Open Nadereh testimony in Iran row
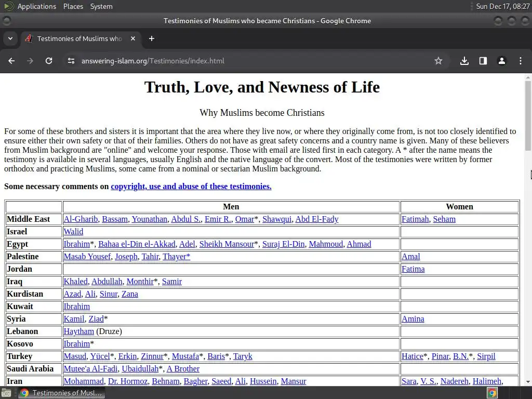The image size is (532, 399). pos(454,381)
